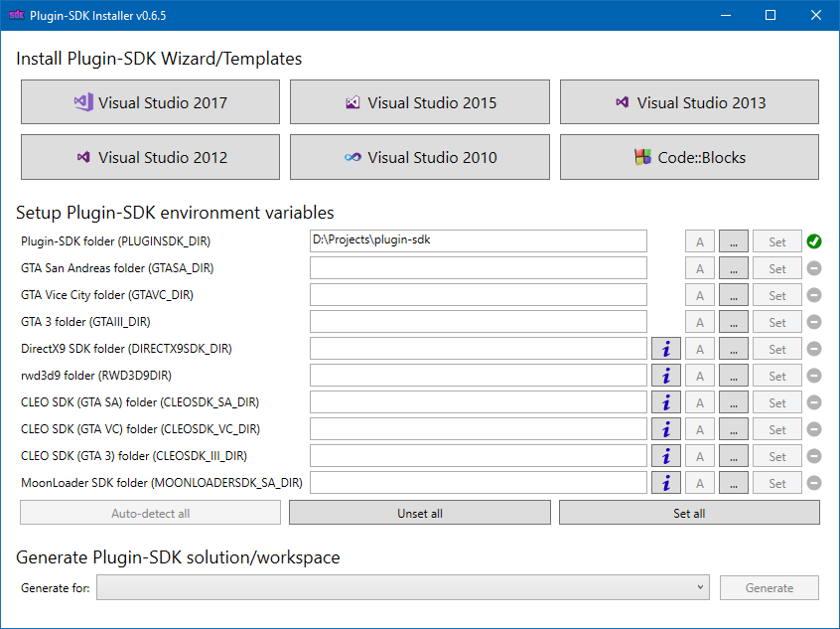Set the GTASA_DIR variable
Screen dimensions: 840x629
pyautogui.click(x=777, y=268)
